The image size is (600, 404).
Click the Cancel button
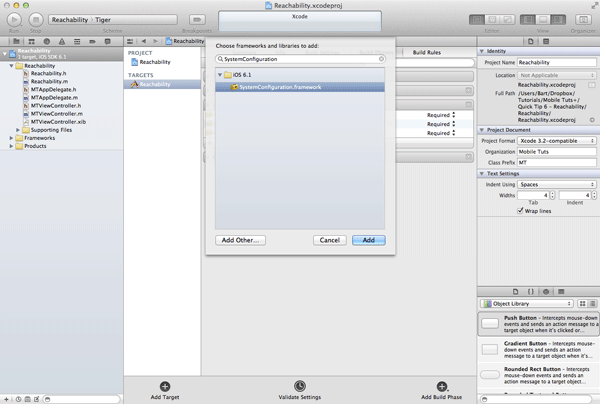pyautogui.click(x=330, y=240)
